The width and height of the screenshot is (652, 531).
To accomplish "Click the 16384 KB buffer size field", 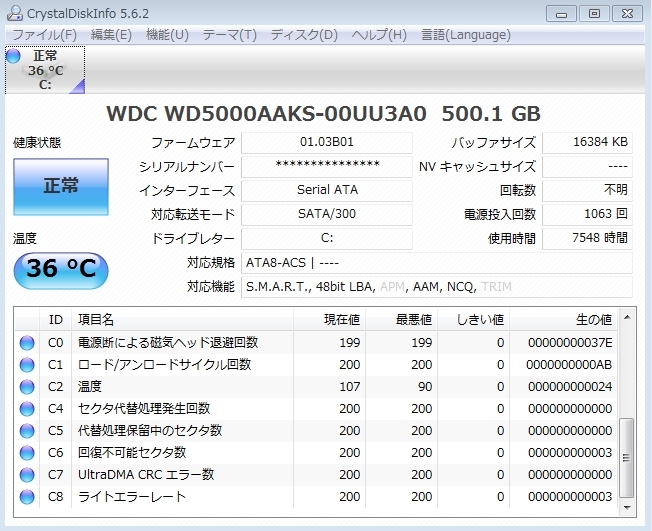I will click(587, 143).
